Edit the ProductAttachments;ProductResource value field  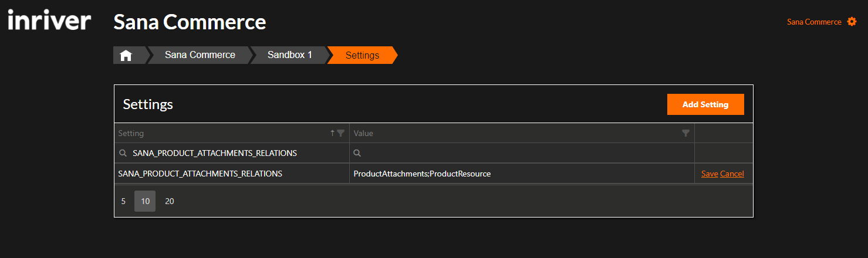point(522,174)
